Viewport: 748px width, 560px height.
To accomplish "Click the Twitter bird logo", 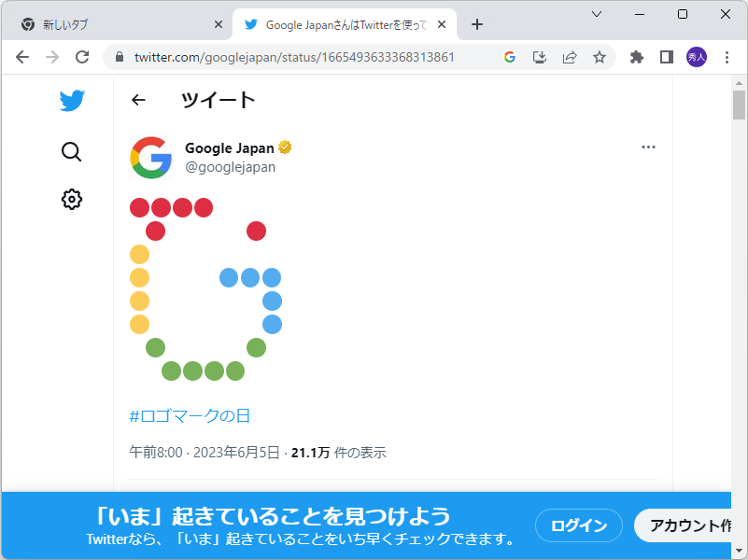I will coord(72,100).
